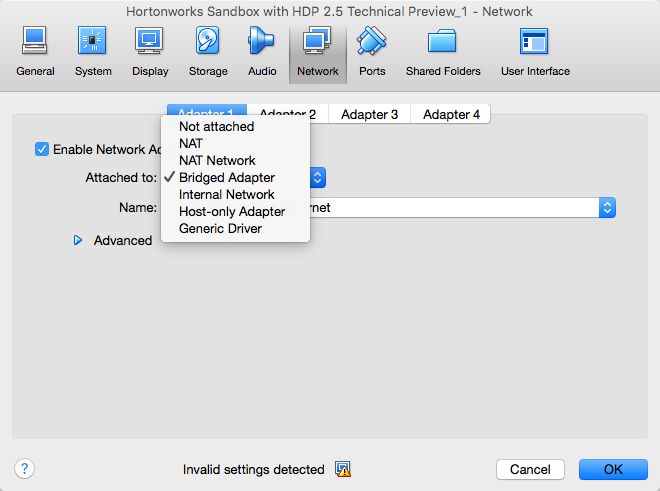Select Generic Driver option
This screenshot has height=491, width=660.
coord(235,228)
